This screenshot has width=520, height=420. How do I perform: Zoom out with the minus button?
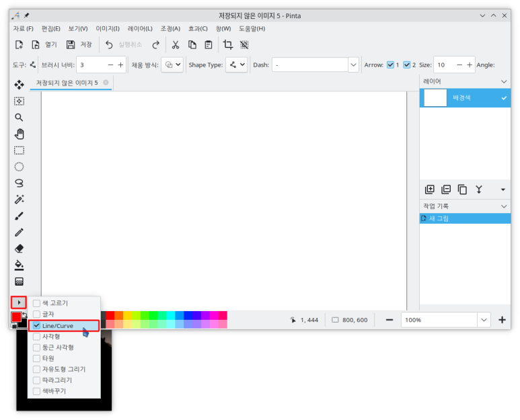[389, 320]
